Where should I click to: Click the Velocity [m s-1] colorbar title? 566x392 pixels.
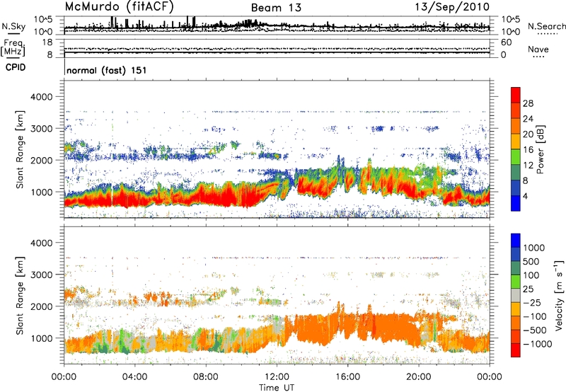pos(559,295)
